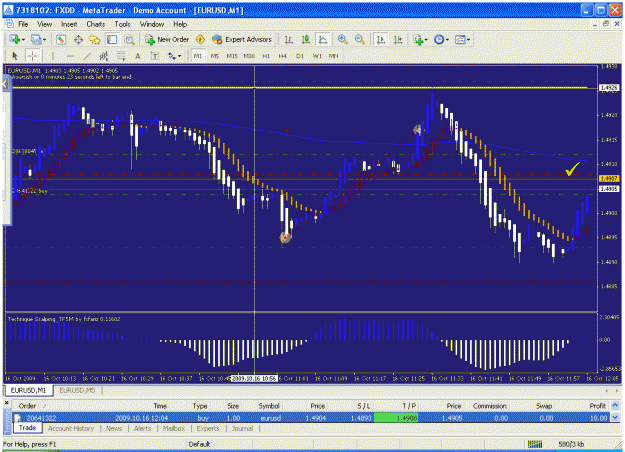Click the yellow diamond MetaEditor icon
625x452 pixels.
tap(200, 39)
